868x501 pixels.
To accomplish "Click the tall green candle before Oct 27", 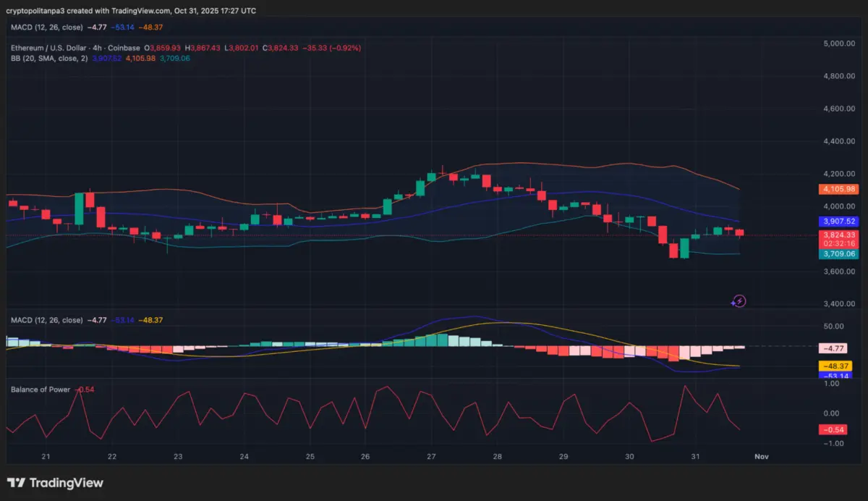I will pos(420,188).
